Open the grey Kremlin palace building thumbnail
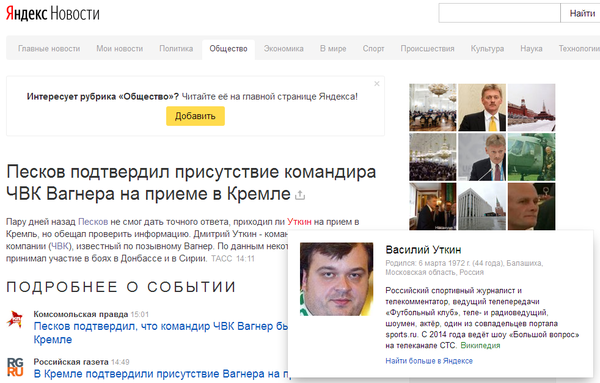The image size is (600, 383). tap(482, 206)
